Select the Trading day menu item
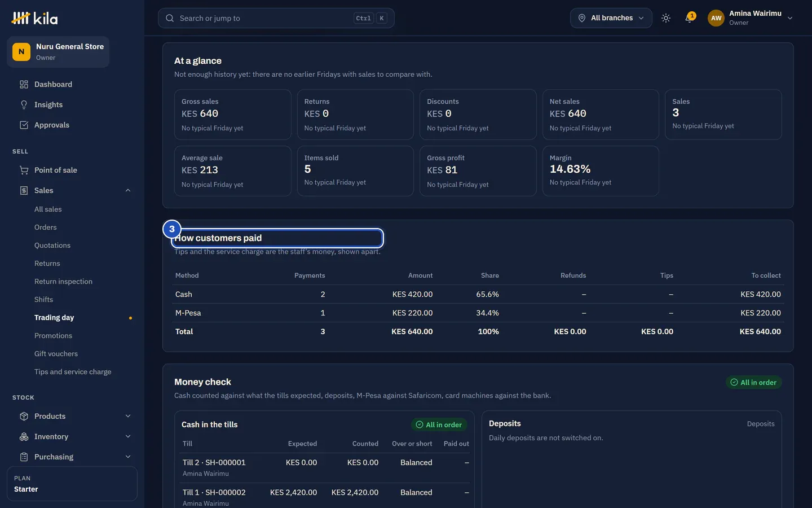 coord(54,318)
